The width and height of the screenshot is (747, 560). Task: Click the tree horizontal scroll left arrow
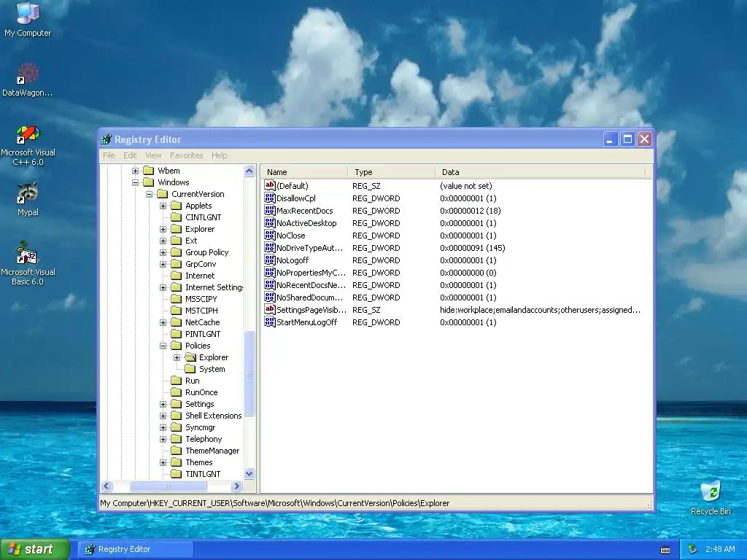click(107, 486)
